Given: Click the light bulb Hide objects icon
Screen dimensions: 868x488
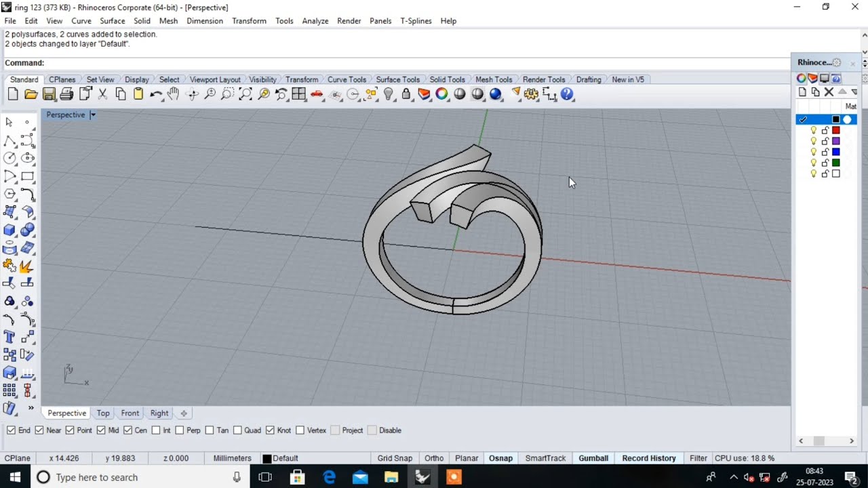Looking at the screenshot, I should click(389, 94).
